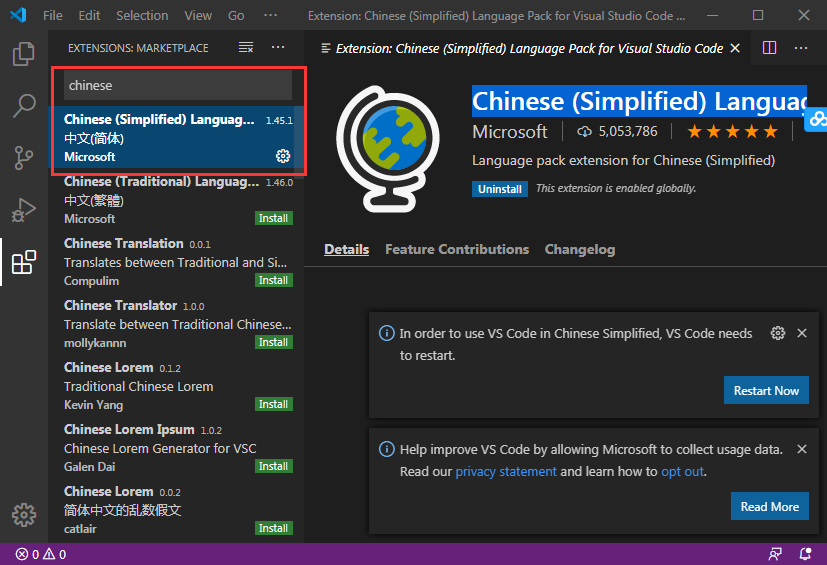This screenshot has width=827, height=565.
Task: Open the privacy statement link
Action: point(506,471)
